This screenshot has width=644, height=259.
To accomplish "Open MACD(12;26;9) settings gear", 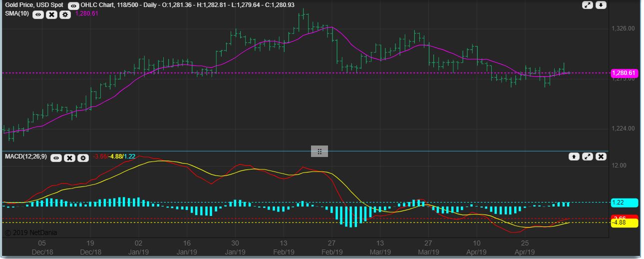I will click(83, 157).
